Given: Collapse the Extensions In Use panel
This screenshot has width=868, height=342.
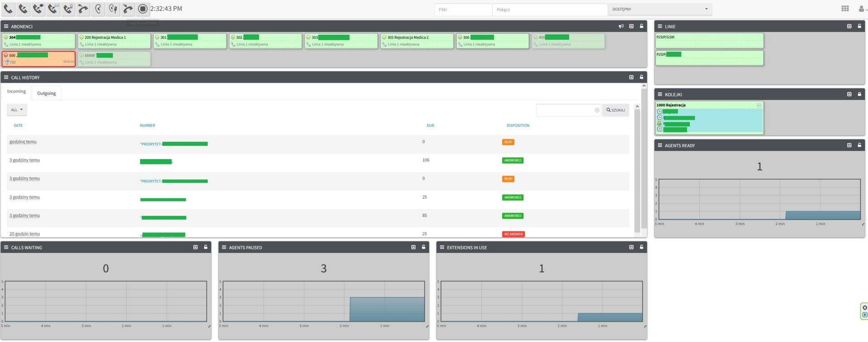Looking at the screenshot, I should [x=632, y=247].
